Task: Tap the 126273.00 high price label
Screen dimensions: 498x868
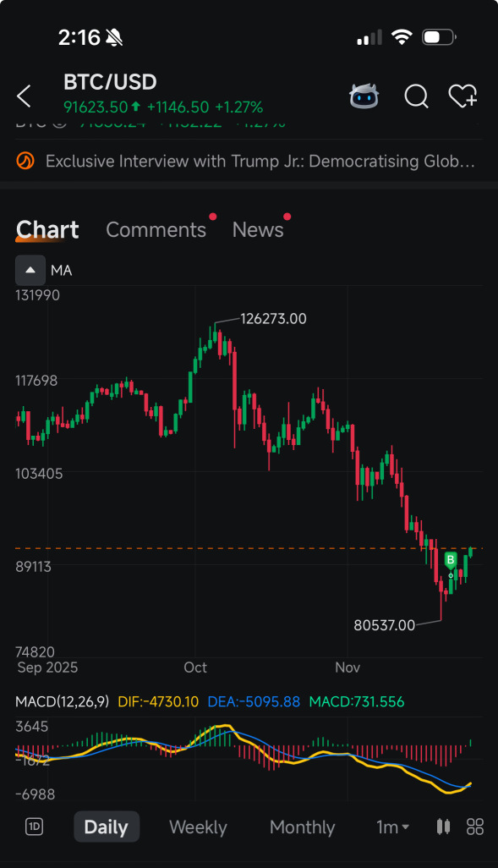Action: click(x=273, y=319)
